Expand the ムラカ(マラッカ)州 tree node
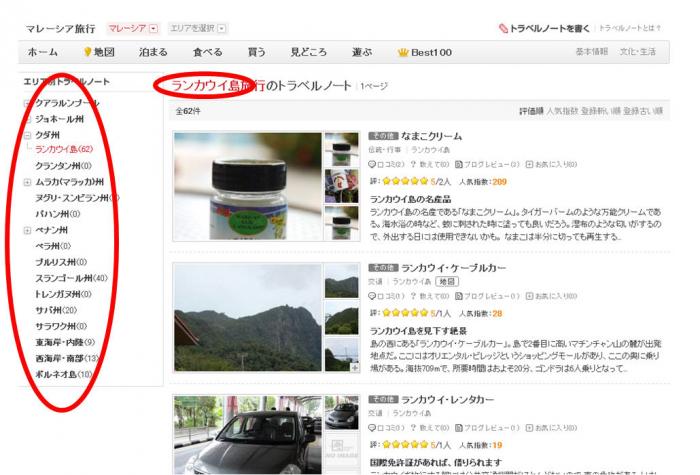Screen dimensions: 700x475 tap(27, 182)
